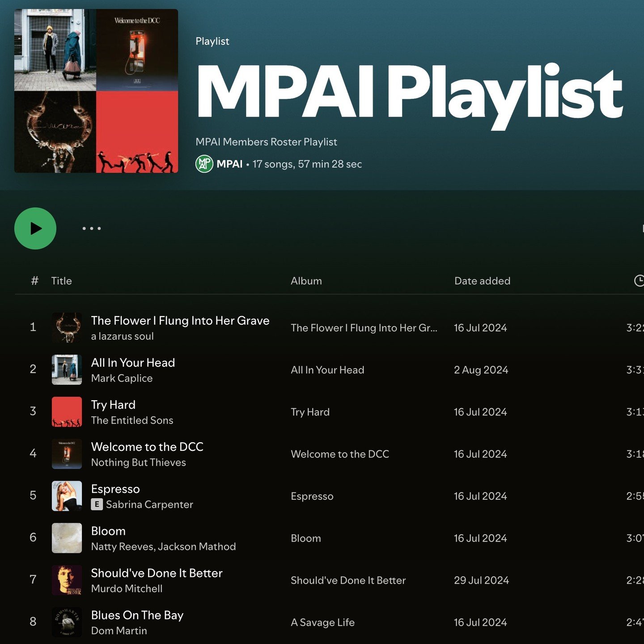Sort by the Album column header

click(306, 281)
